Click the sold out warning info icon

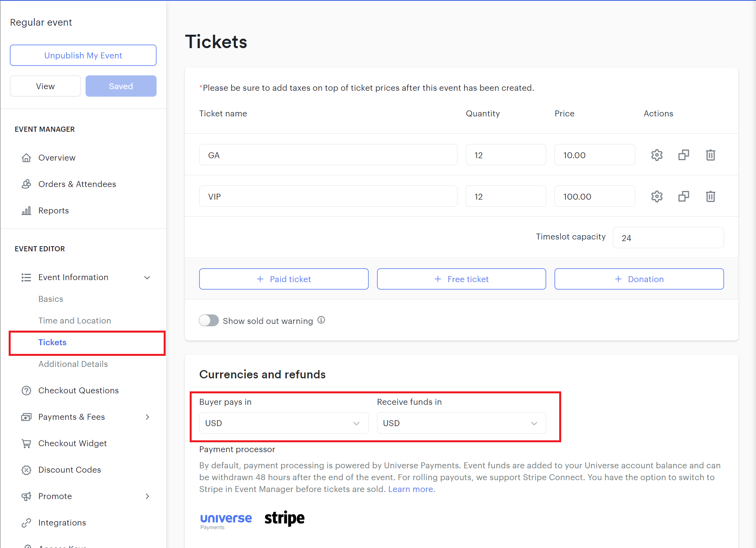(321, 320)
